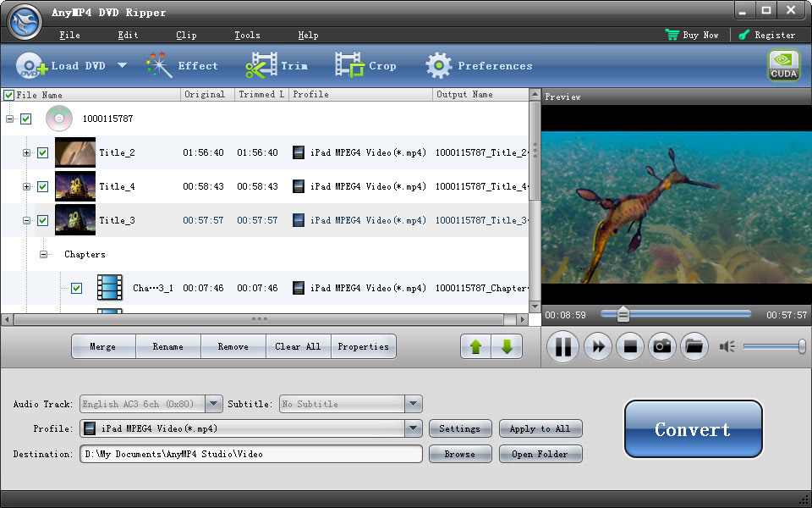Open the Tools menu
The height and width of the screenshot is (508, 812).
pos(247,36)
